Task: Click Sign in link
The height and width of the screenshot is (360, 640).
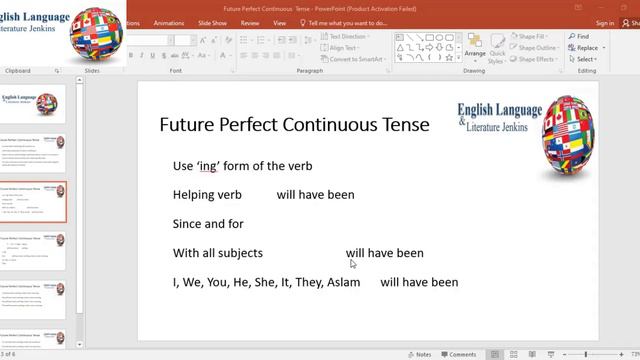Action: point(604,23)
